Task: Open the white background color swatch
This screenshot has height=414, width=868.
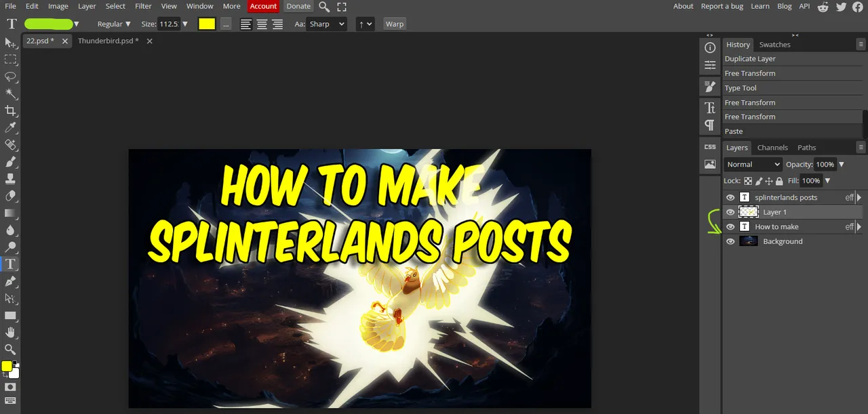Action: click(x=14, y=373)
